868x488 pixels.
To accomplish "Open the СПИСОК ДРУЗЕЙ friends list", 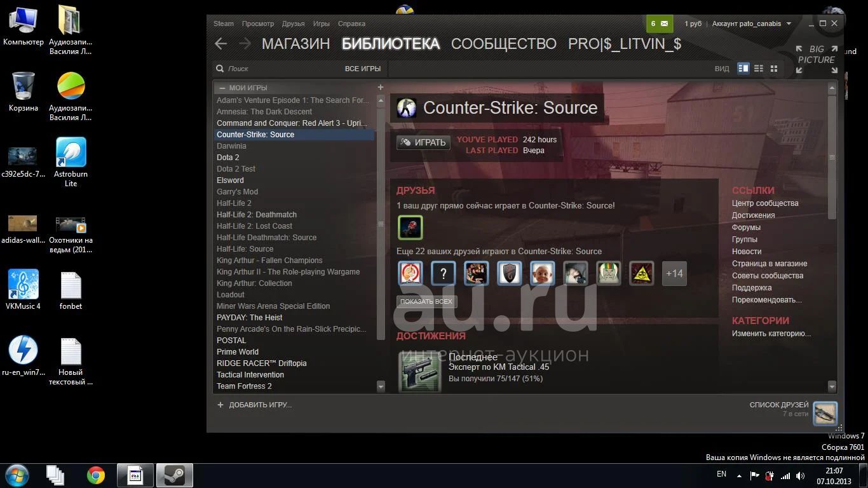I will [x=779, y=405].
